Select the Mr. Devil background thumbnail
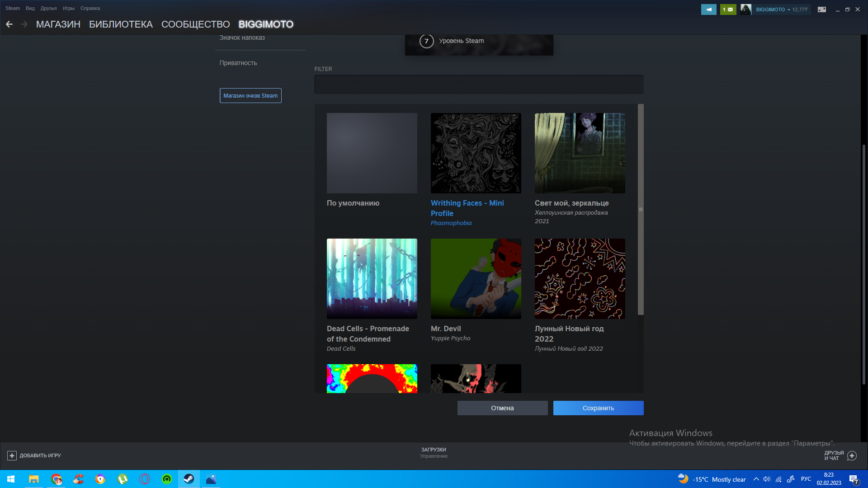Screen dimensions: 868x488 click(476, 279)
